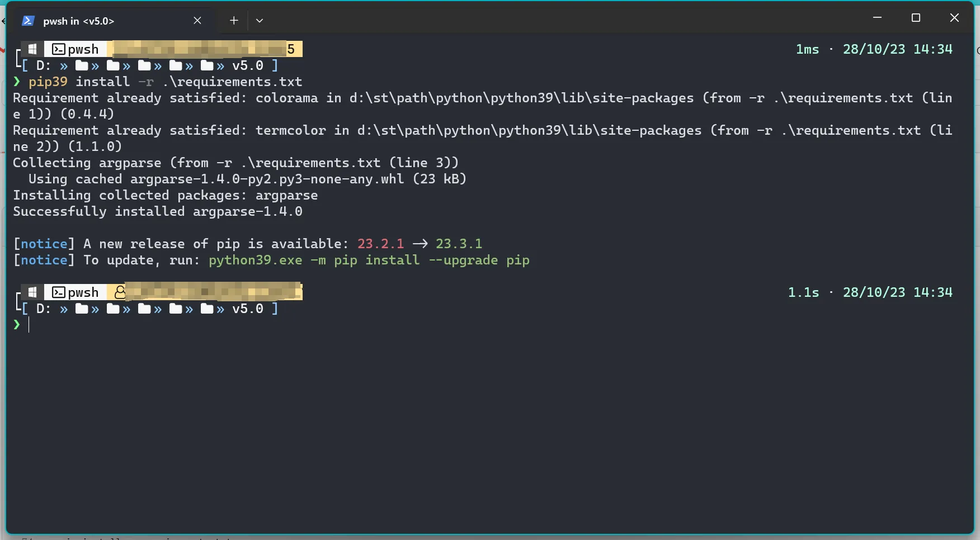980x540 pixels.
Task: Minimize the terminal window
Action: click(877, 18)
